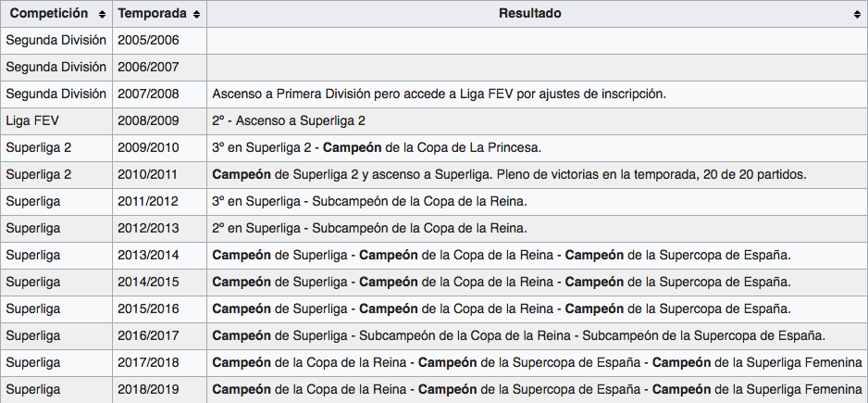Sort by Resultado using its arrow icon
Image resolution: width=868 pixels, height=403 pixels.
tap(857, 15)
